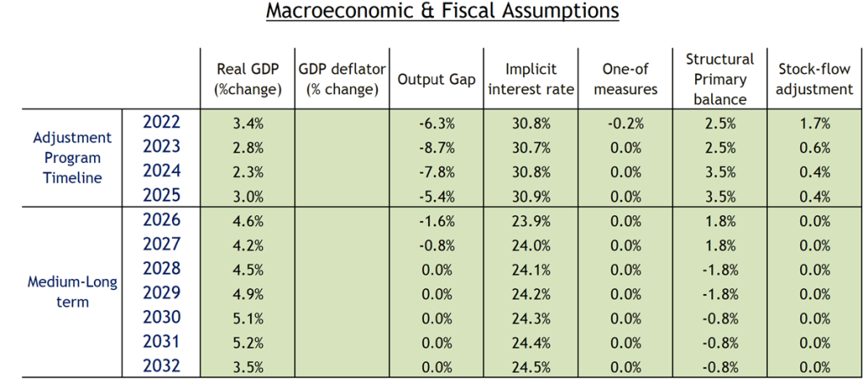This screenshot has height=384, width=868.
Task: Click the 2022 year label
Action: (163, 124)
